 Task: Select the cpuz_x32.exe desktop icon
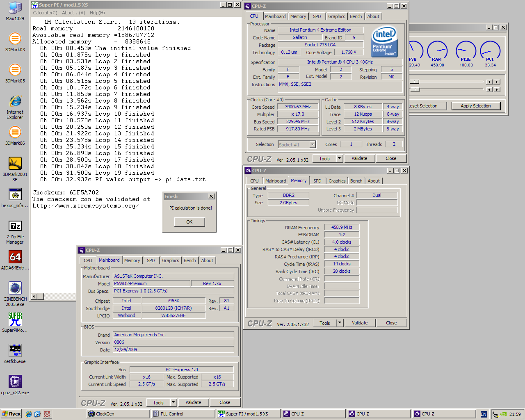[15, 385]
